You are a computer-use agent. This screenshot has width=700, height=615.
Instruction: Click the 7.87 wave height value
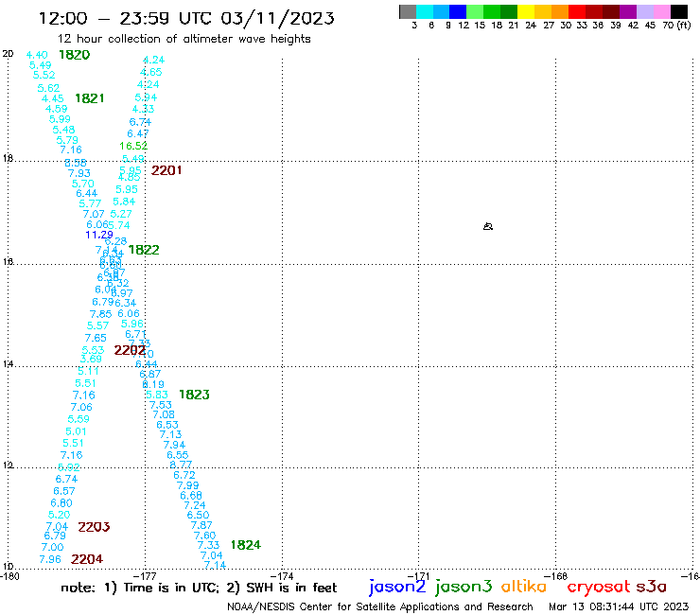(x=201, y=525)
